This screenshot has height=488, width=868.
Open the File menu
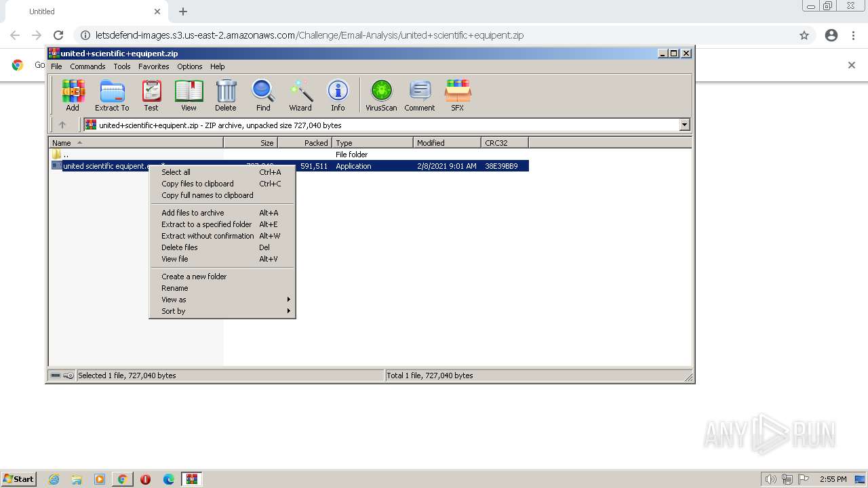(x=56, y=66)
